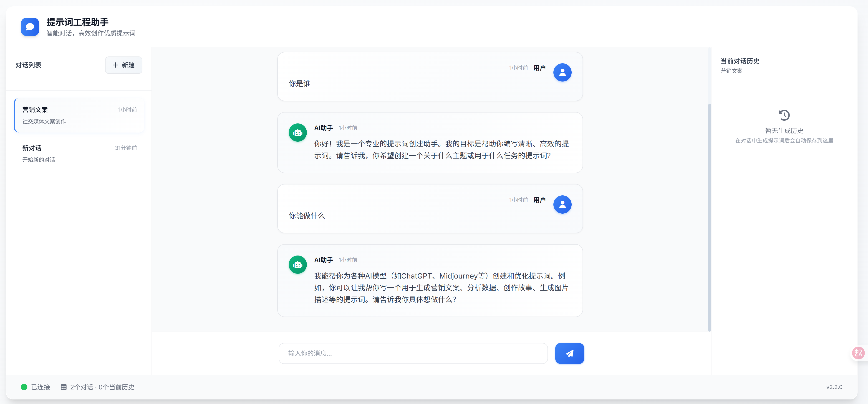
Task: Click the 已连接 status text
Action: (40, 387)
